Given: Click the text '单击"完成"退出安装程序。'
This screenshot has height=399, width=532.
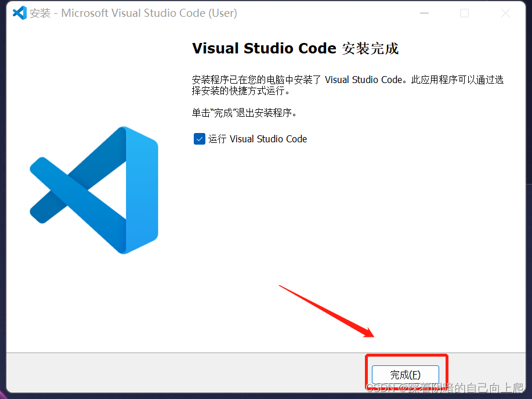Looking at the screenshot, I should coord(244,113).
